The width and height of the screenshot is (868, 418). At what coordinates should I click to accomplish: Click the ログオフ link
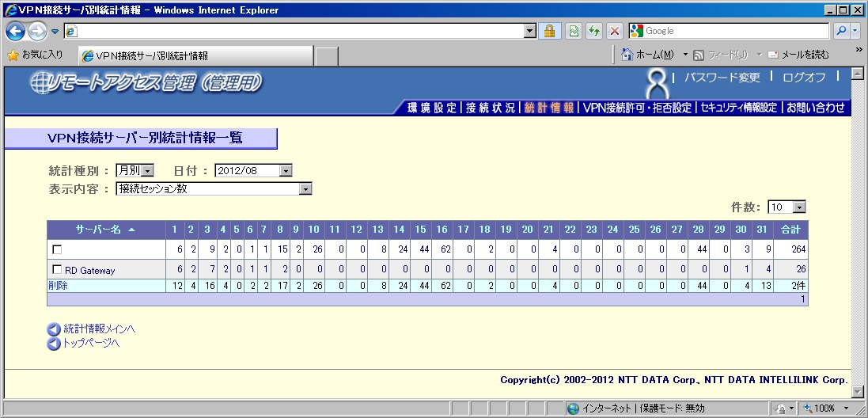(x=804, y=78)
